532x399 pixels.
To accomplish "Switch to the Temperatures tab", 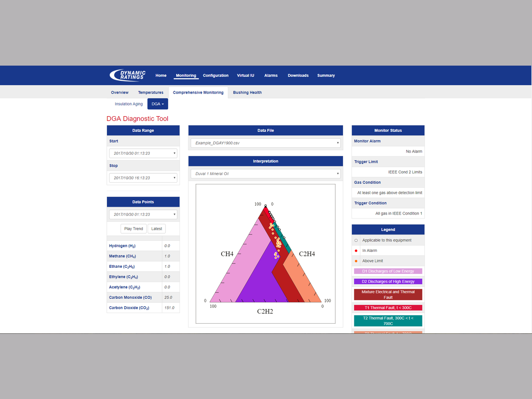I will click(151, 93).
